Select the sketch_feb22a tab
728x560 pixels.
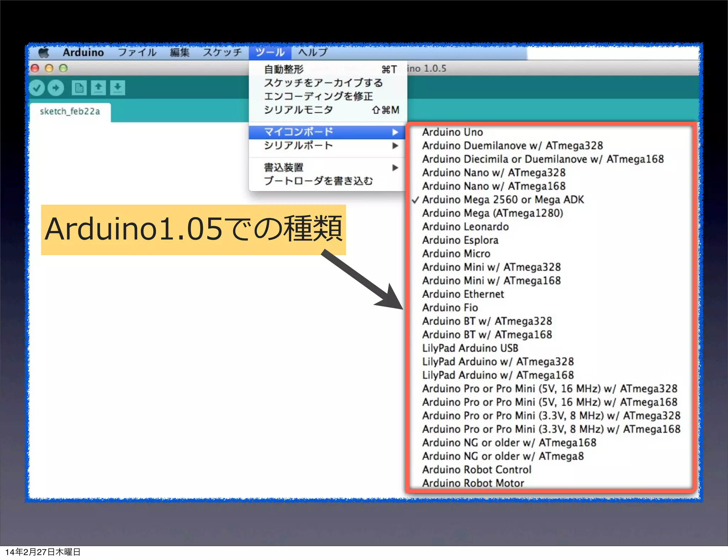tap(70, 112)
